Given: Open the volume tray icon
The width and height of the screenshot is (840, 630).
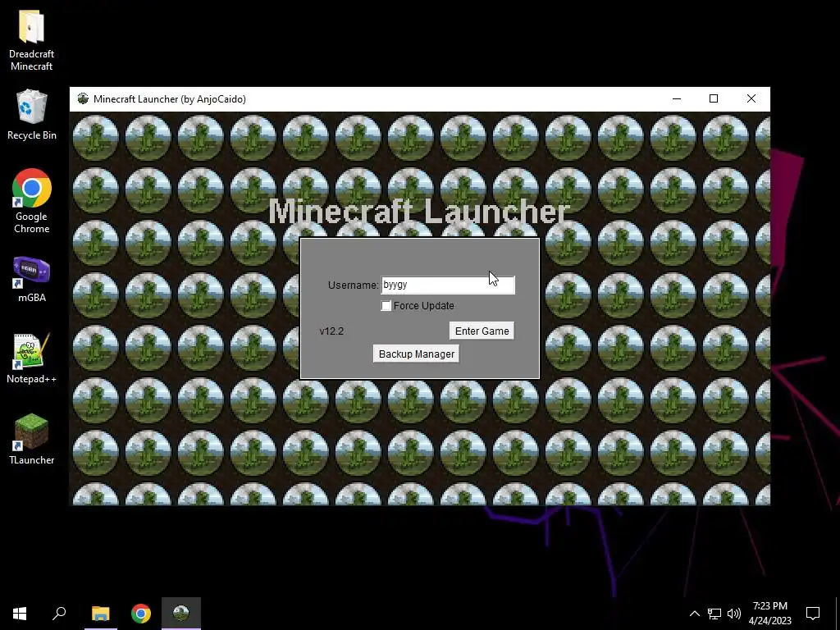Looking at the screenshot, I should click(734, 614).
